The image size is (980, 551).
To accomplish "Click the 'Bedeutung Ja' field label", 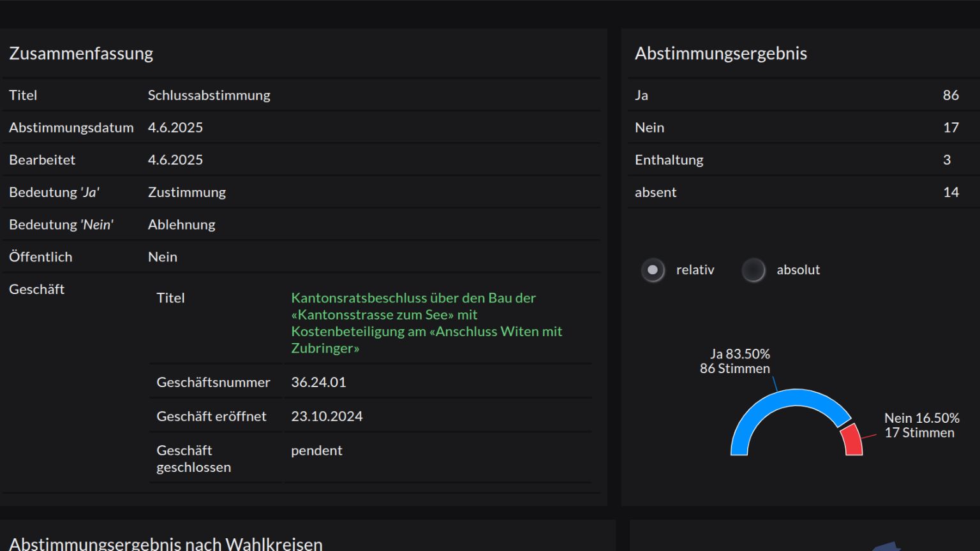I will click(x=54, y=193).
